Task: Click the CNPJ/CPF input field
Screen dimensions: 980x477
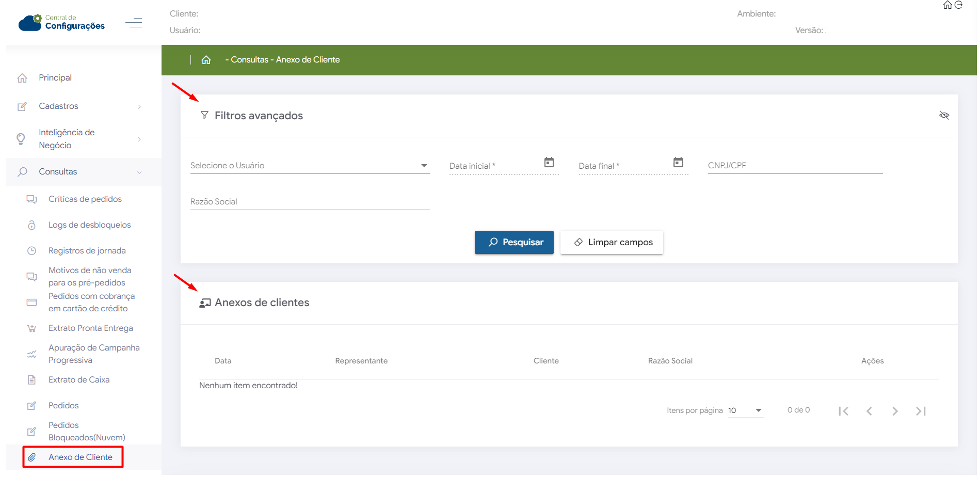Action: [795, 166]
